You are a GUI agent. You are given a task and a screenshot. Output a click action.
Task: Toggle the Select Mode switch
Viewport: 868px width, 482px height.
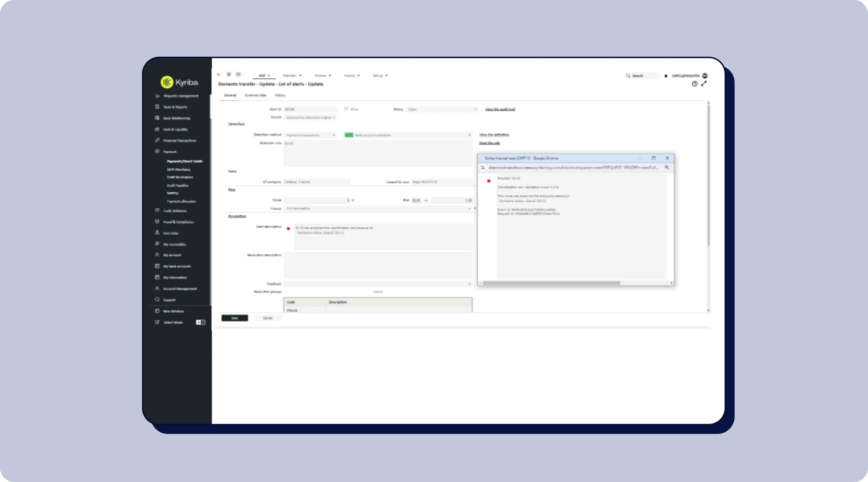tap(200, 322)
